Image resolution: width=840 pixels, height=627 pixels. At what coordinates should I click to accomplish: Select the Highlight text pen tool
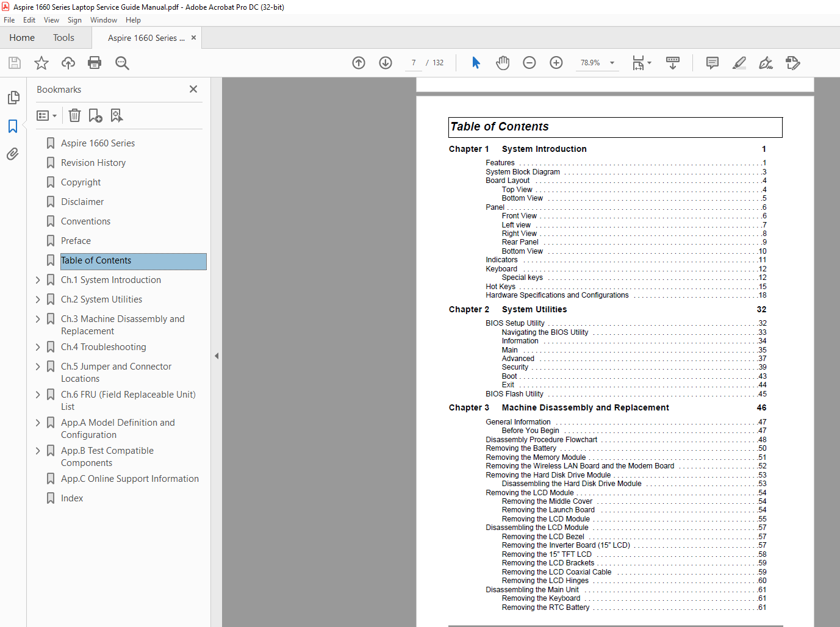[x=739, y=63]
